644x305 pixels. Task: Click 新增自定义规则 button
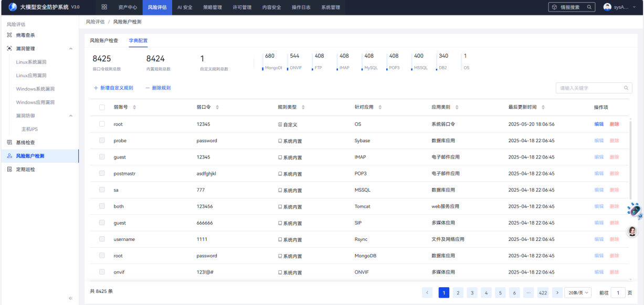click(113, 88)
